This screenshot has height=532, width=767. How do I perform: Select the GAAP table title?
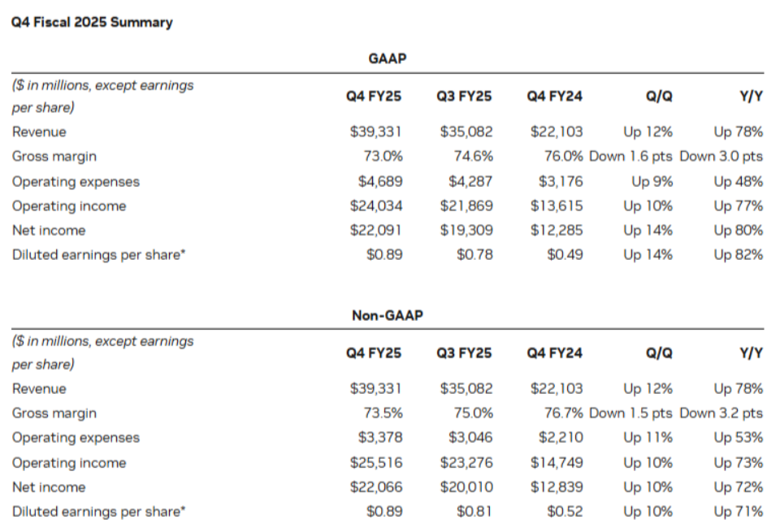[x=388, y=59]
